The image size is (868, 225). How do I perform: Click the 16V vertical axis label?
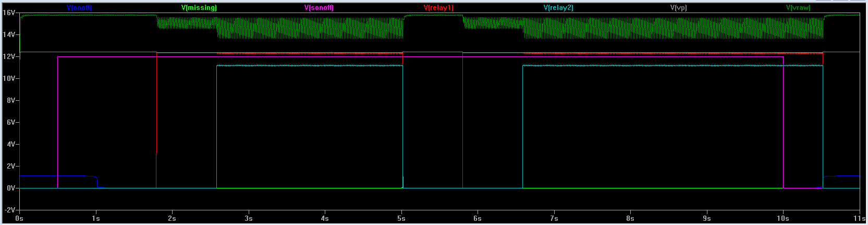9,13
